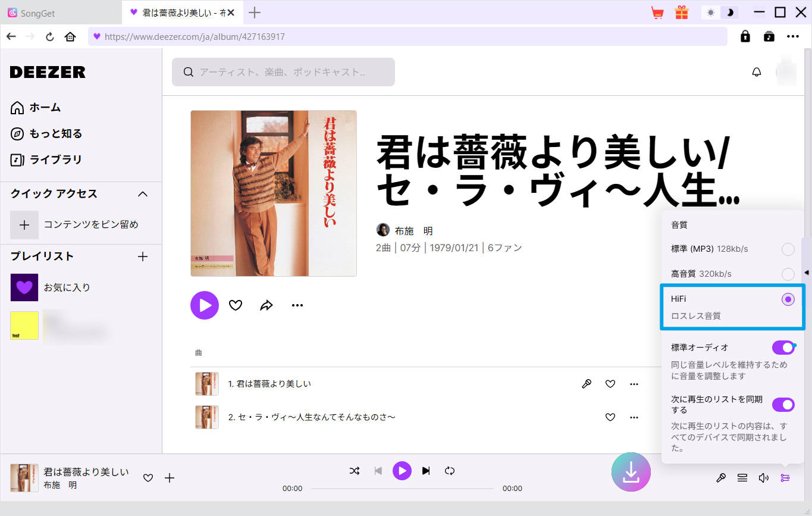Add now-playing song to playlist
Image resolution: width=812 pixels, height=516 pixels.
(x=170, y=477)
